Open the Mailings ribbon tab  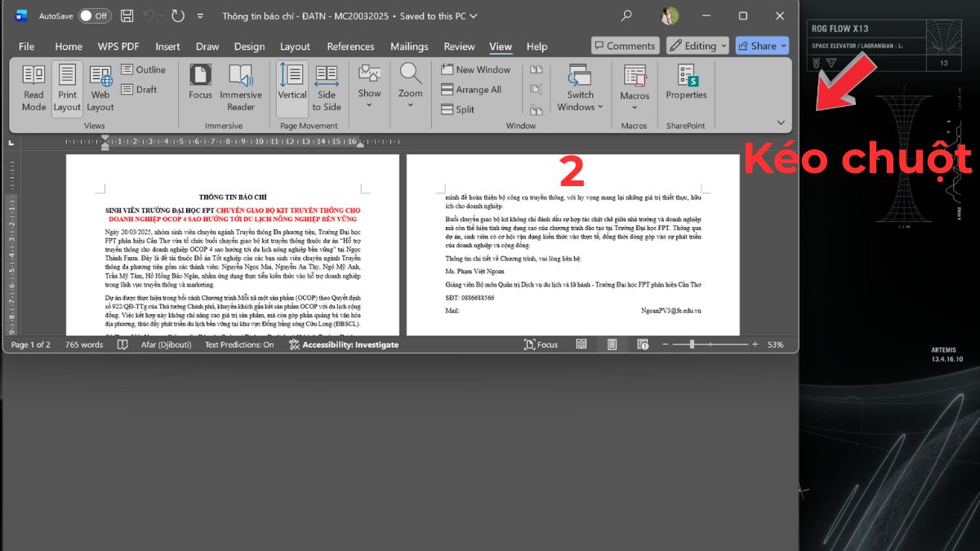409,47
